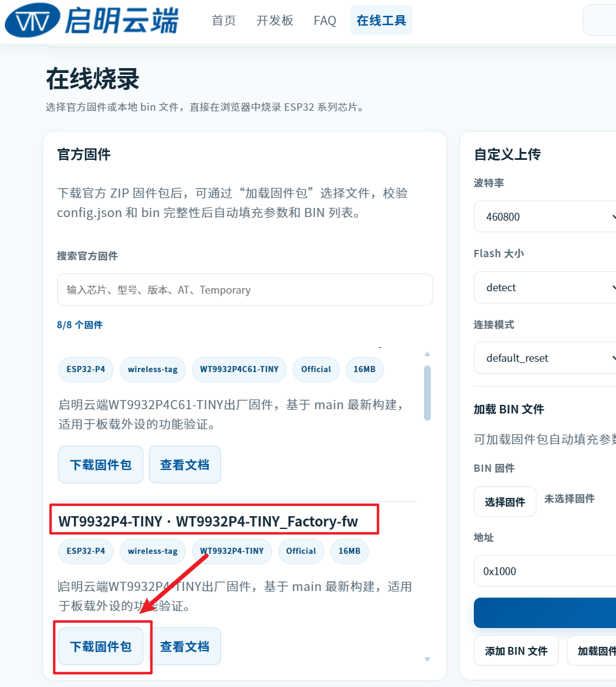
Task: Click the 自定义上传 section heading
Action: pos(507,154)
